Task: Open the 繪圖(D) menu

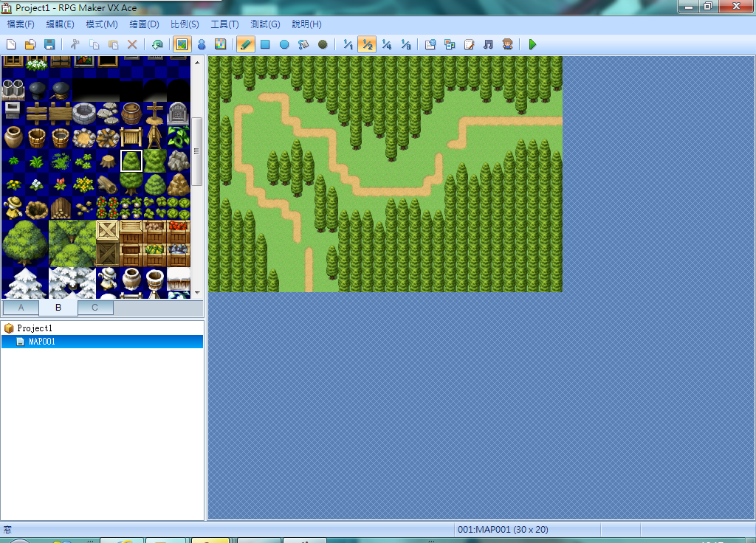Action: [x=144, y=24]
